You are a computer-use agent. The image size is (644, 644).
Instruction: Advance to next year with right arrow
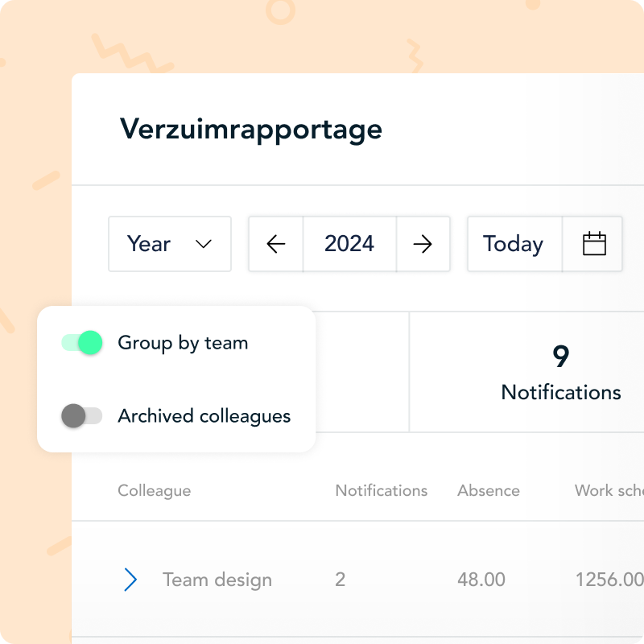(423, 244)
